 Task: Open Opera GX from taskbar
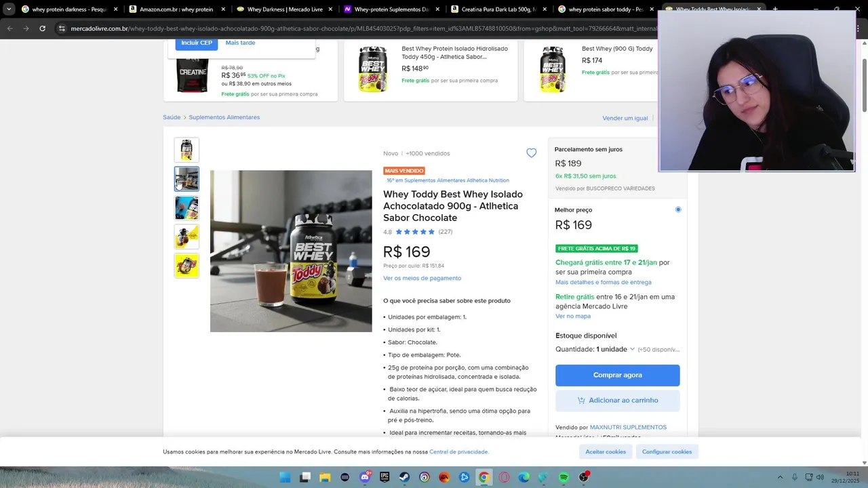(504, 477)
